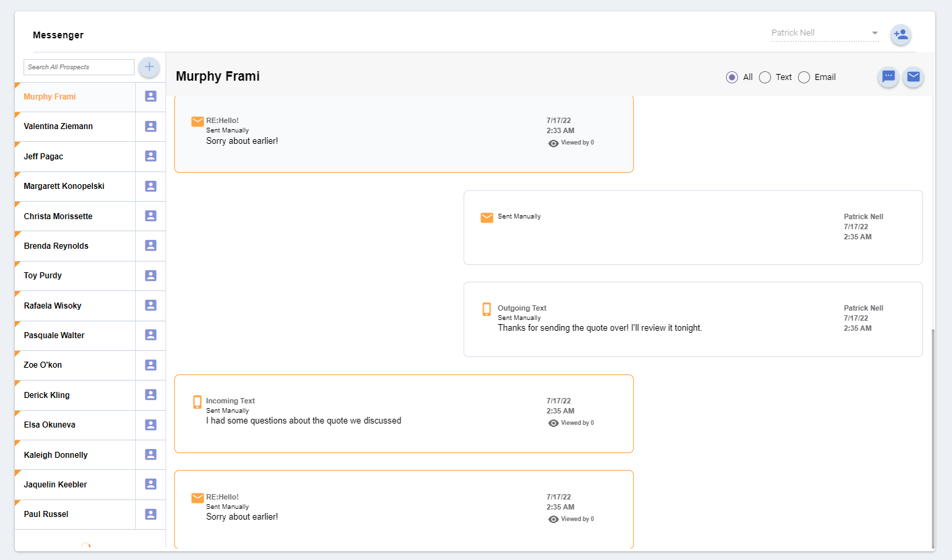Click Brenda Reynolds' contact card icon
The height and width of the screenshot is (560, 952).
[x=150, y=245]
